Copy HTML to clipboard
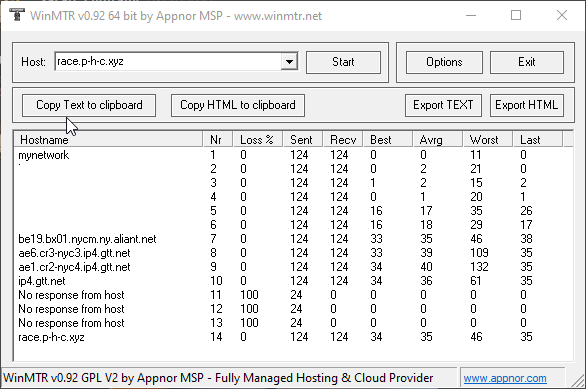The image size is (586, 389). [238, 105]
